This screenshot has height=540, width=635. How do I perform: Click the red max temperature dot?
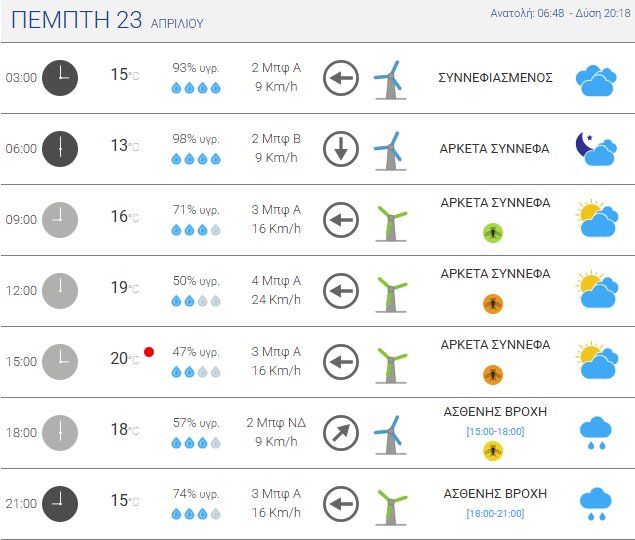pyautogui.click(x=149, y=352)
